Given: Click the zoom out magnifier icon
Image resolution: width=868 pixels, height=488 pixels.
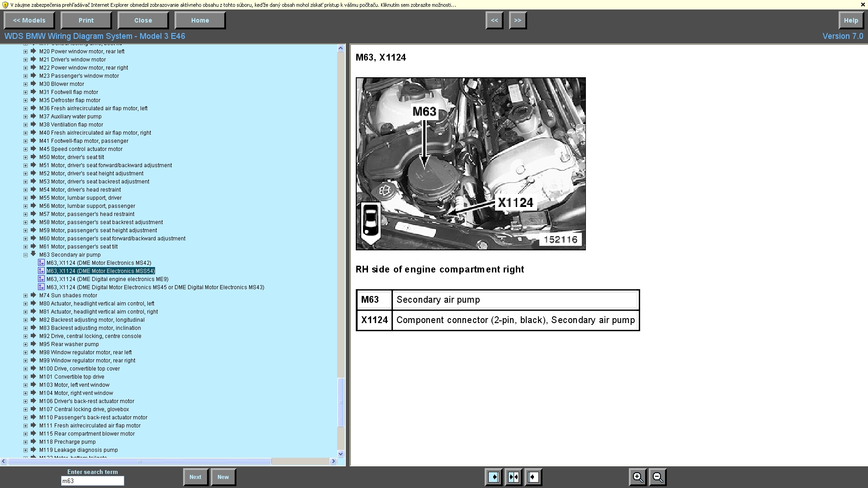Looking at the screenshot, I should (x=658, y=477).
